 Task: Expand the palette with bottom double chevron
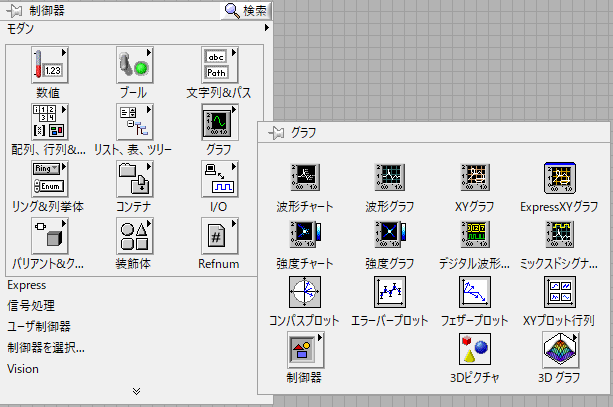point(136,390)
